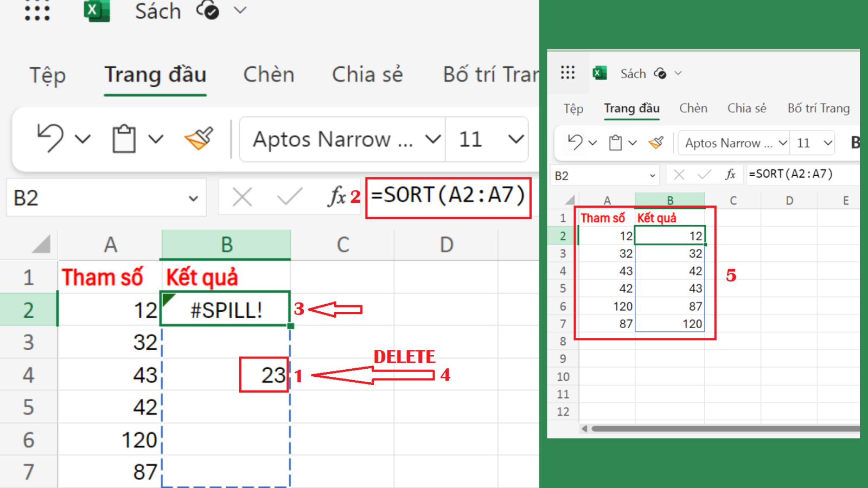Select Trang đầu tab in right window
This screenshot has height=488, width=868.
pos(632,108)
